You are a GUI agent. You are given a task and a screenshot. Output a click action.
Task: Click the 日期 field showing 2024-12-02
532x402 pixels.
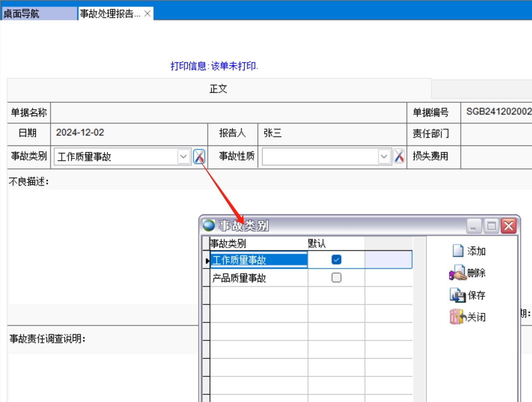(x=129, y=133)
